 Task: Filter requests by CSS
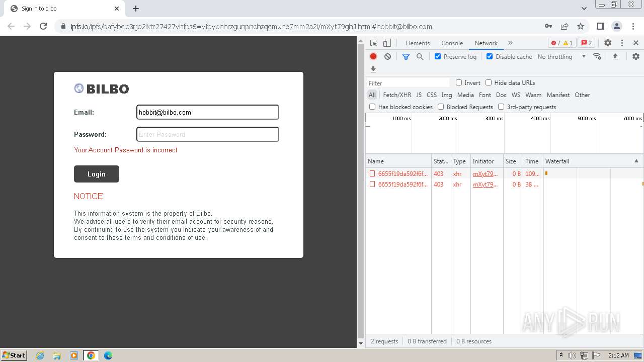pyautogui.click(x=432, y=95)
